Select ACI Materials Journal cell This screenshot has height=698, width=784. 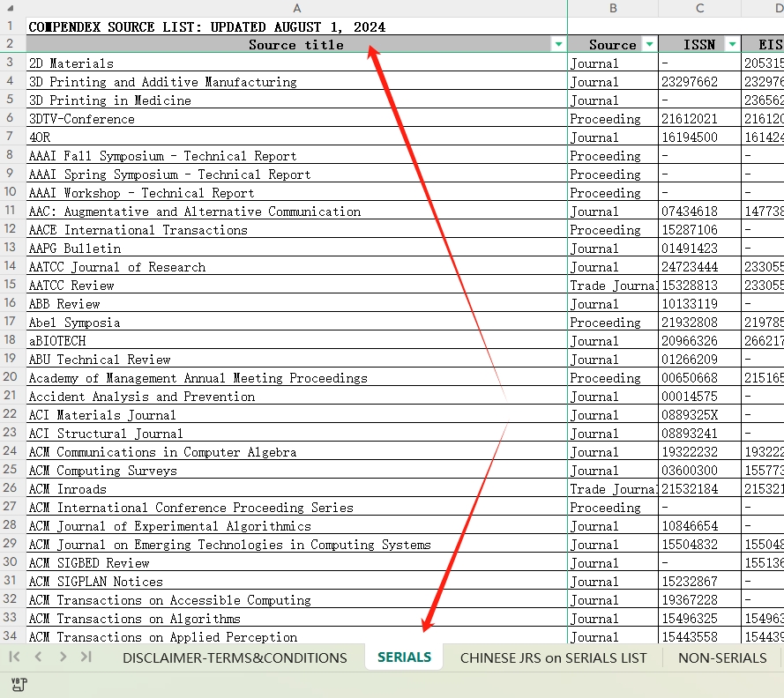tap(296, 414)
